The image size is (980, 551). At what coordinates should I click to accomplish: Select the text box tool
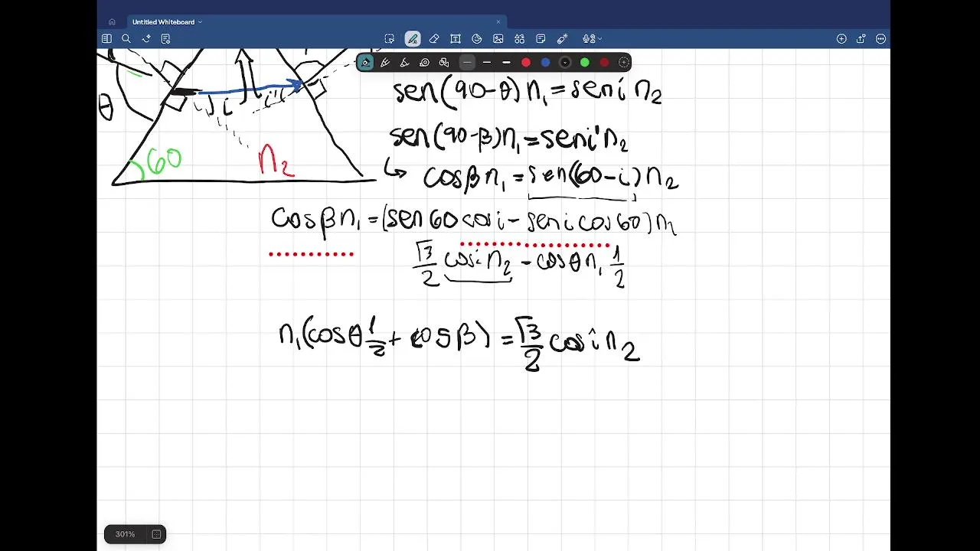pos(456,39)
